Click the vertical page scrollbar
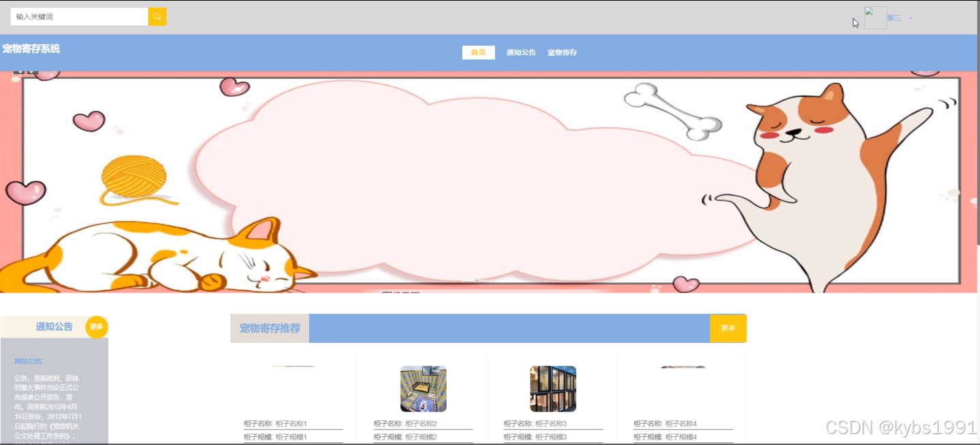The width and height of the screenshot is (980, 445). (x=979, y=122)
